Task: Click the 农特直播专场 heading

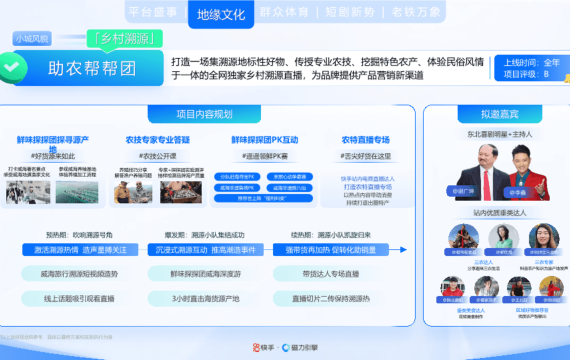Action: click(366, 140)
